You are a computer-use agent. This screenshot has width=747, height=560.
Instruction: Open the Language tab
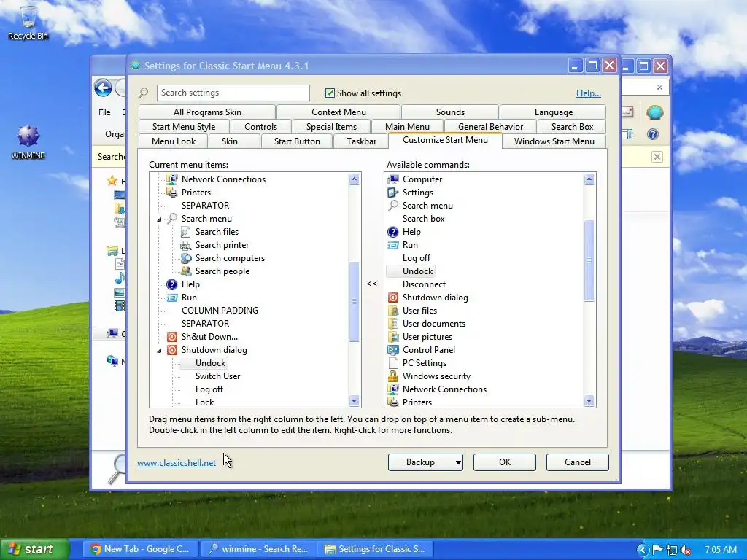click(553, 112)
